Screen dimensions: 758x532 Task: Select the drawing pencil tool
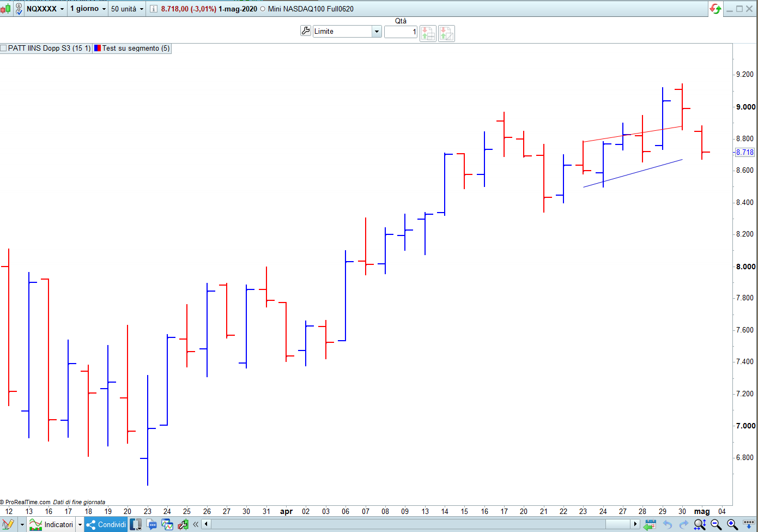8,524
